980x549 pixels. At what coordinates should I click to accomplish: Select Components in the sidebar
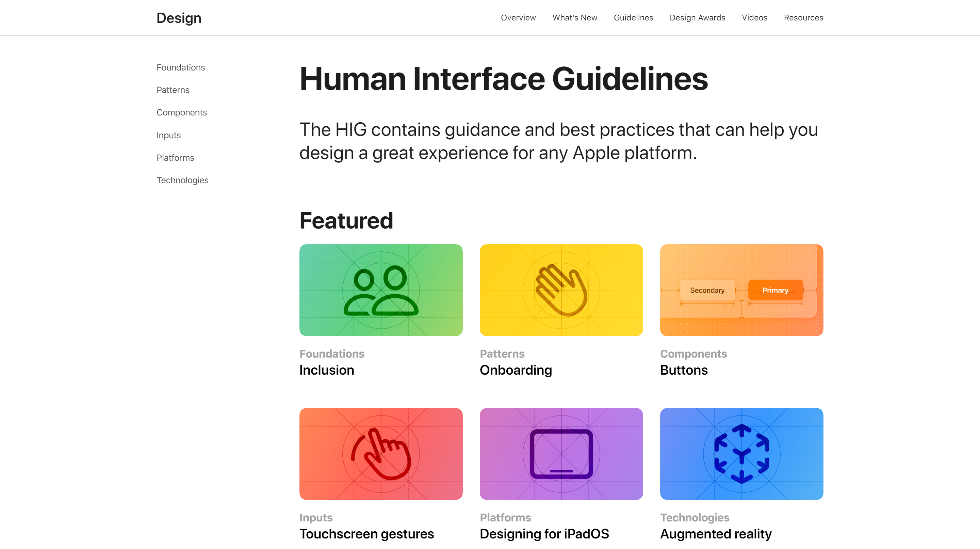[181, 112]
